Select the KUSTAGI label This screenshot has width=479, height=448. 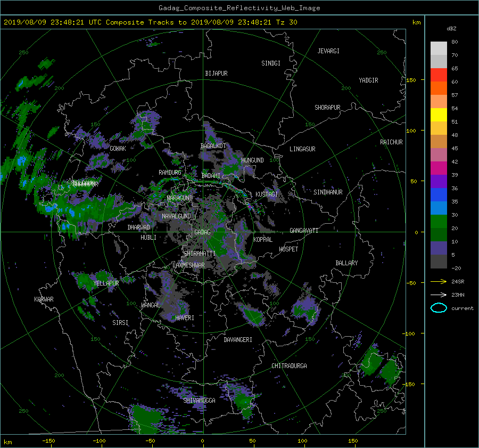coord(267,194)
